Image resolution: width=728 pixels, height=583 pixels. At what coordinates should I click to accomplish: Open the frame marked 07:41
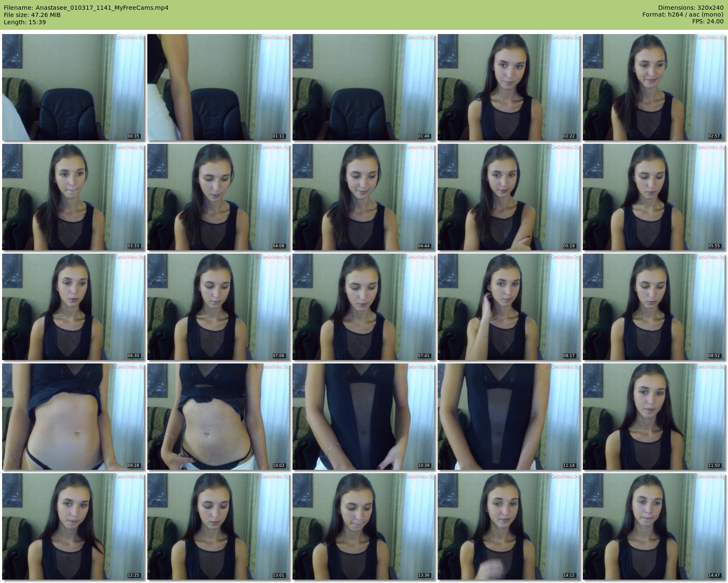(x=364, y=307)
